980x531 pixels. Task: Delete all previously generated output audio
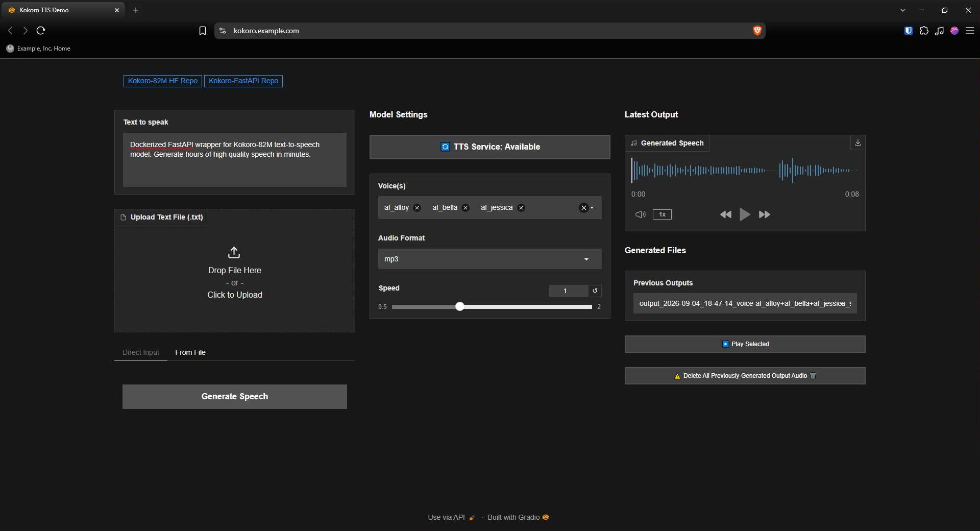click(x=745, y=376)
